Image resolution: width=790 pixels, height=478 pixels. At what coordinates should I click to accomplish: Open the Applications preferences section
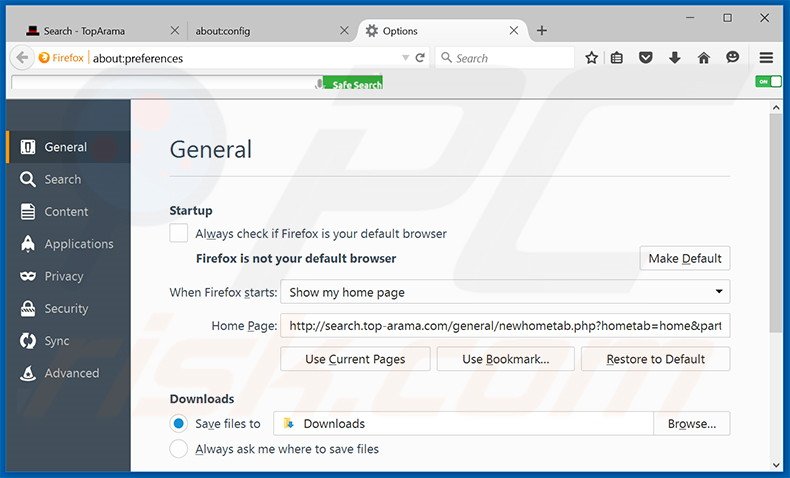(x=69, y=244)
